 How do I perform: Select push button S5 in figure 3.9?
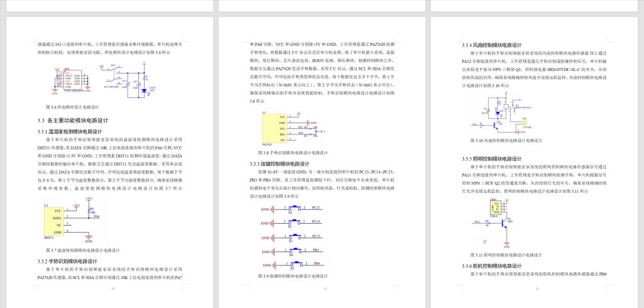[297, 265]
